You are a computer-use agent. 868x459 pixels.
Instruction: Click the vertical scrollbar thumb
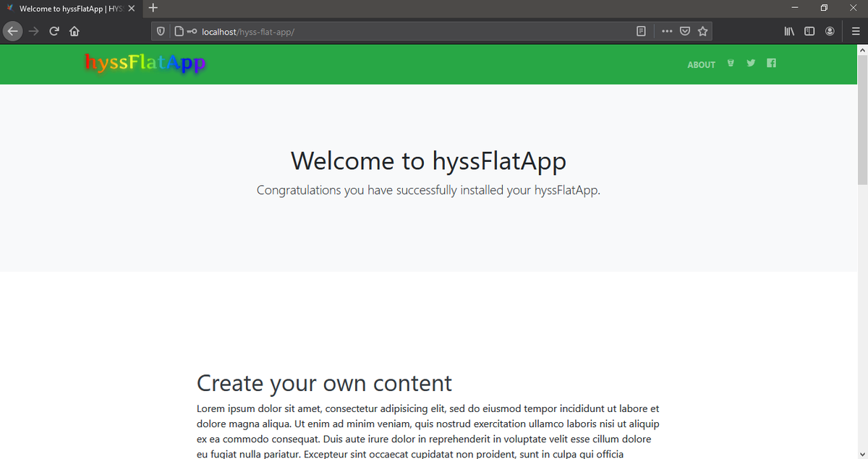coord(861,119)
